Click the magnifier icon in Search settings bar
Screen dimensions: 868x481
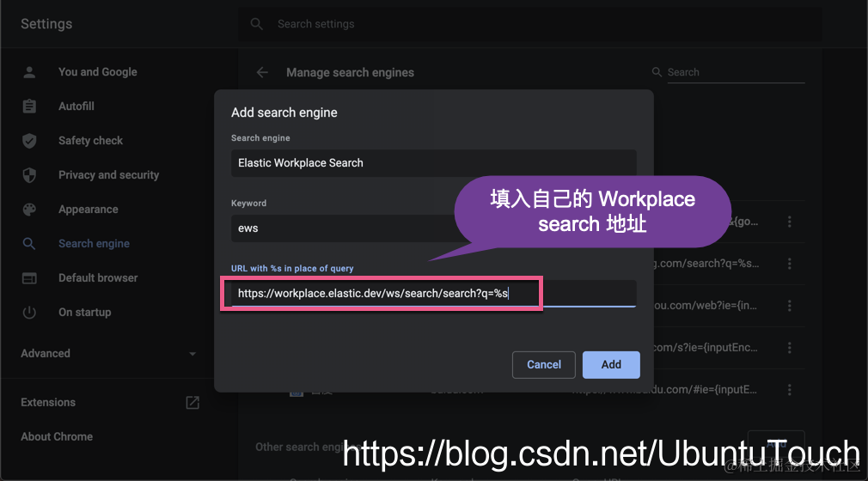tap(257, 24)
